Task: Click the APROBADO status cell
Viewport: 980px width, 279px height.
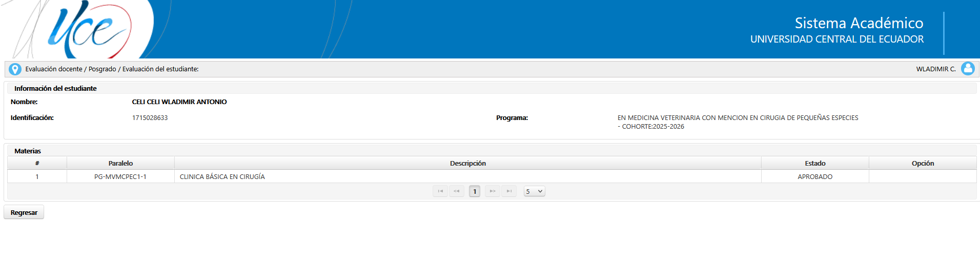Action: [815, 176]
